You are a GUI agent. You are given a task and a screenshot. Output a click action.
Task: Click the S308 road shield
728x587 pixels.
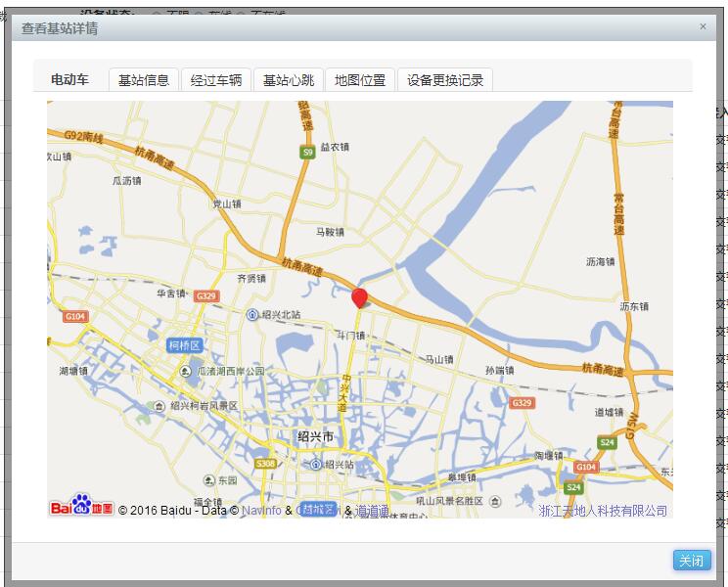click(266, 464)
